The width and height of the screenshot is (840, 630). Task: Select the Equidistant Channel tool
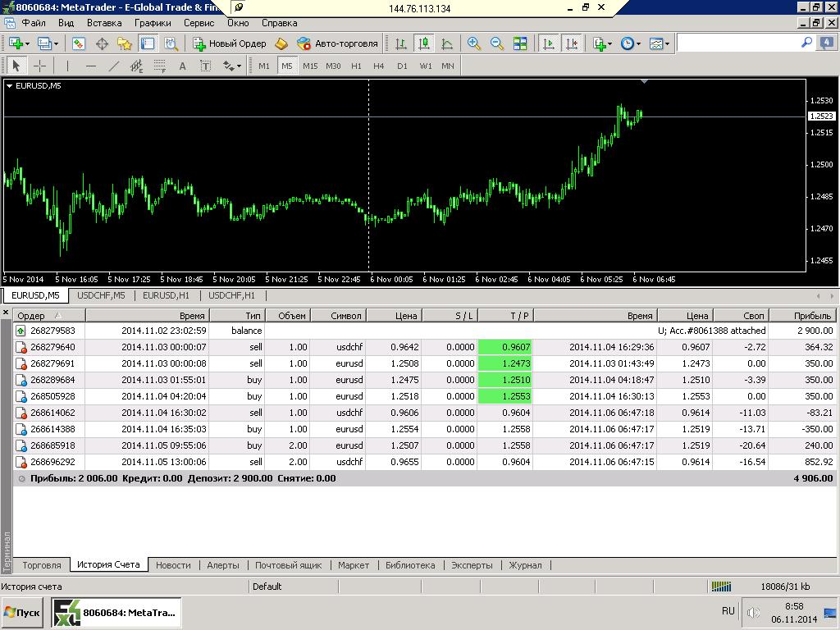click(137, 66)
